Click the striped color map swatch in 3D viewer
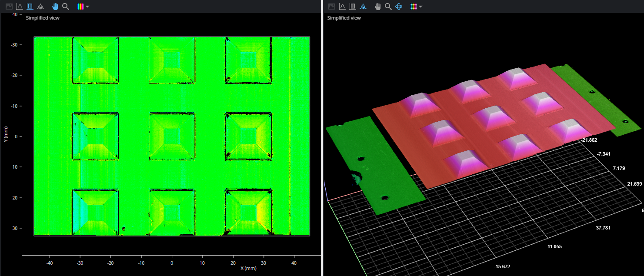 (x=414, y=7)
